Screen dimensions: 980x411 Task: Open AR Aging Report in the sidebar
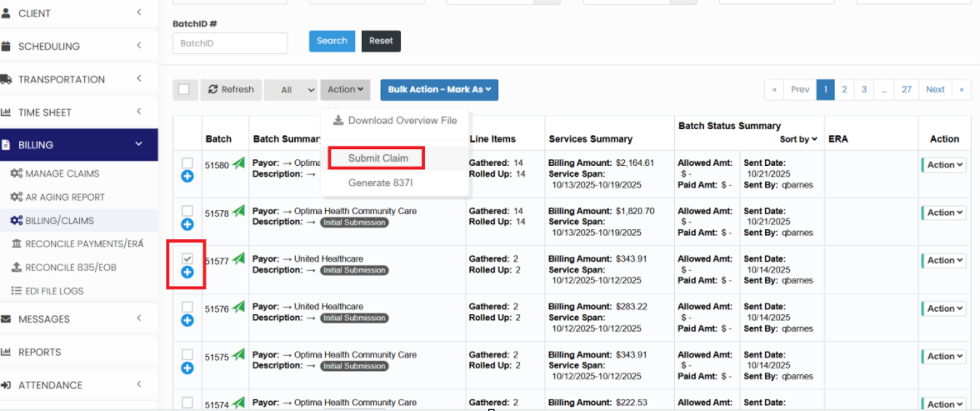point(64,198)
